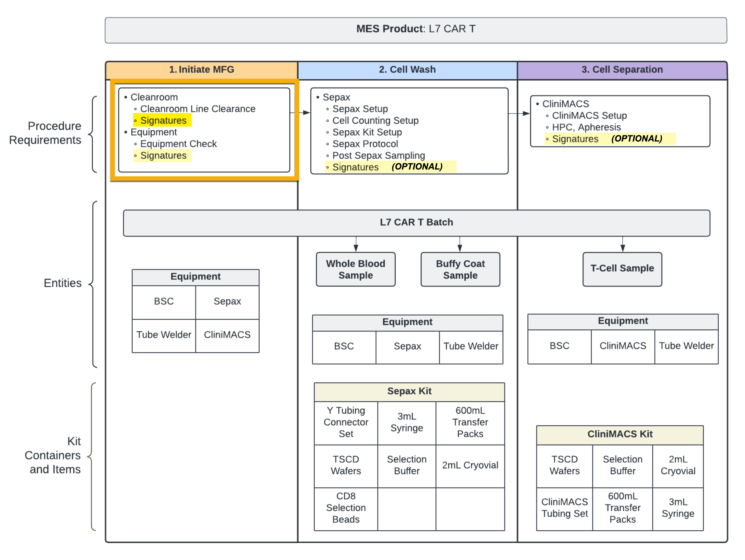Screen dimensions: 745x560
Task: Select the 1. Initiate MFG column header
Action: (201, 70)
